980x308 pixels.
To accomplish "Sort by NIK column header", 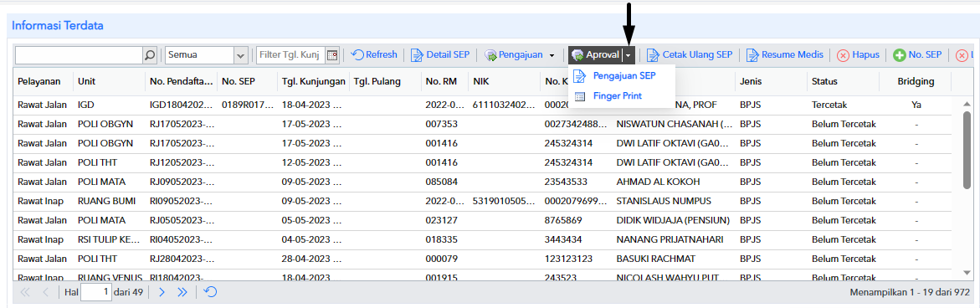I will pyautogui.click(x=505, y=82).
